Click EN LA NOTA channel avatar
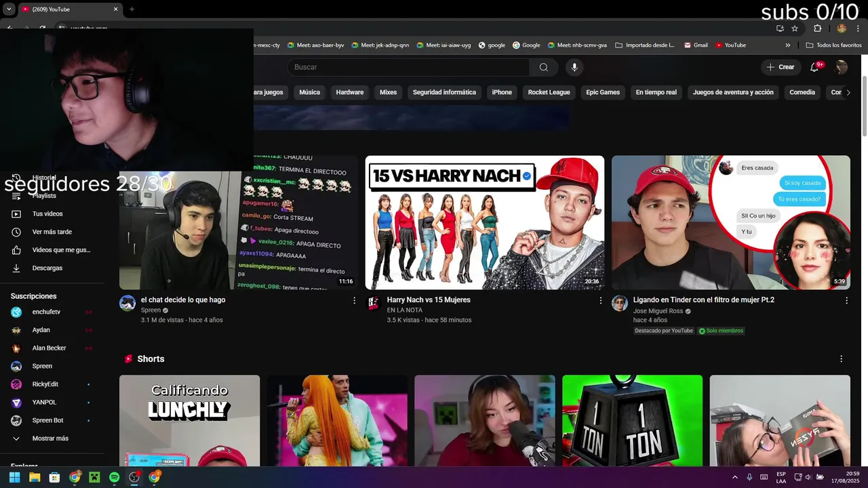The height and width of the screenshot is (488, 868). [374, 303]
